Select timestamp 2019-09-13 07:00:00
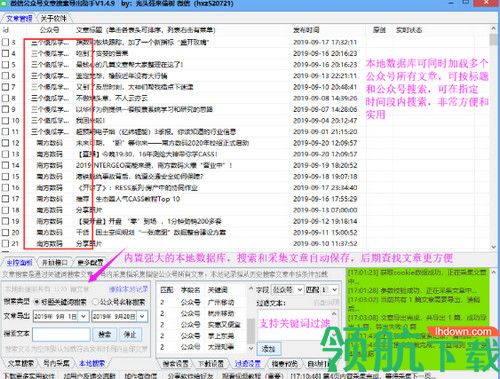Viewport: 500px width, 379px height. [325, 210]
